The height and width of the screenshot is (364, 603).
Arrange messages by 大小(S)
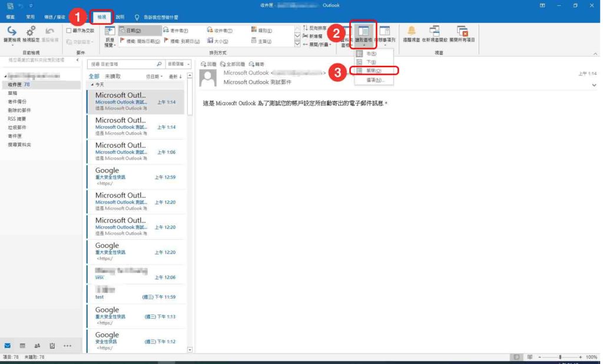point(218,41)
